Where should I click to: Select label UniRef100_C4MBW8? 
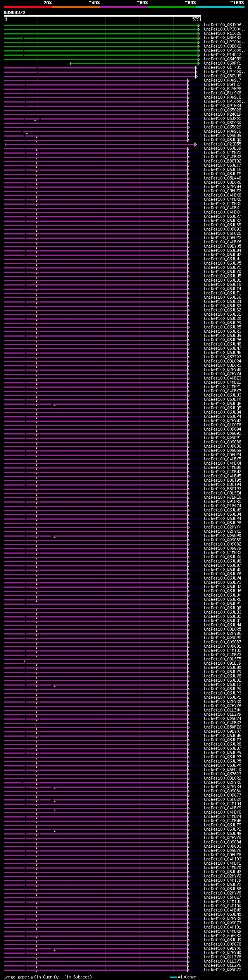point(222,468)
